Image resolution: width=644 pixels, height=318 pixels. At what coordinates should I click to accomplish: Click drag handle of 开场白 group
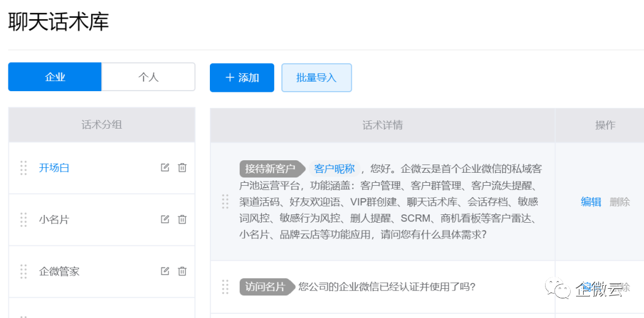click(x=23, y=168)
